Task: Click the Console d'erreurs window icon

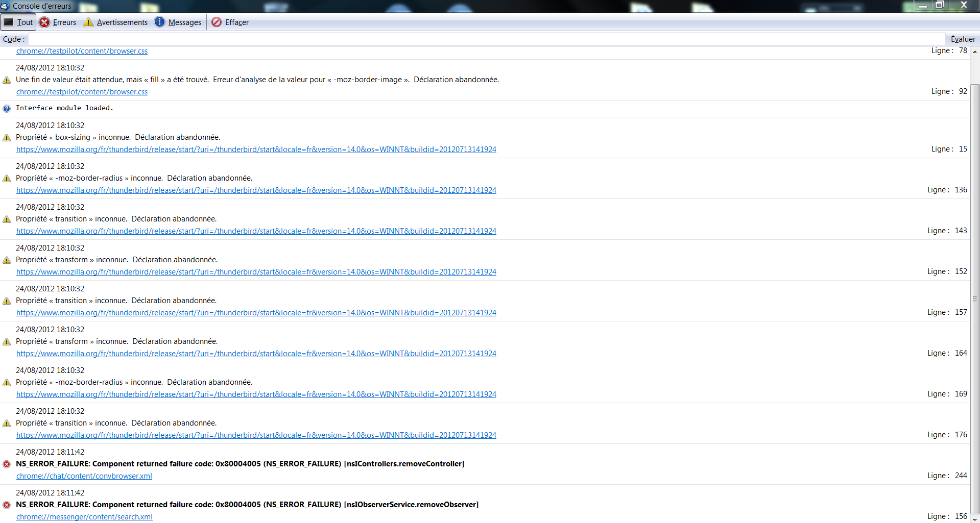Action: click(x=5, y=6)
